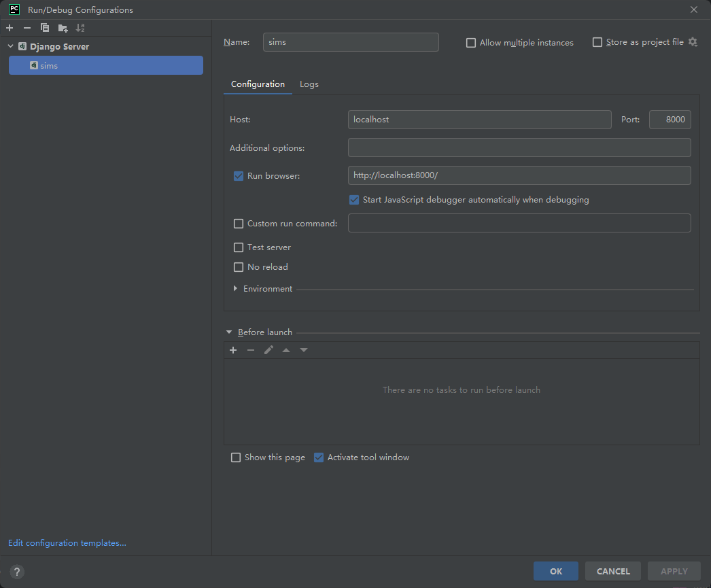Click the Sort Configurations alphabetically icon

tap(80, 28)
